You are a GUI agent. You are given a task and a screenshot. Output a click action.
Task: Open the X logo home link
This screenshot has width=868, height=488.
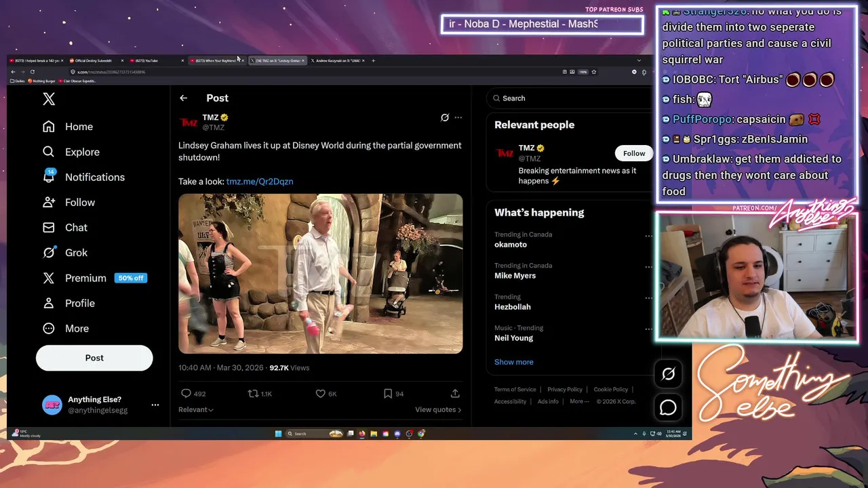[x=49, y=99]
